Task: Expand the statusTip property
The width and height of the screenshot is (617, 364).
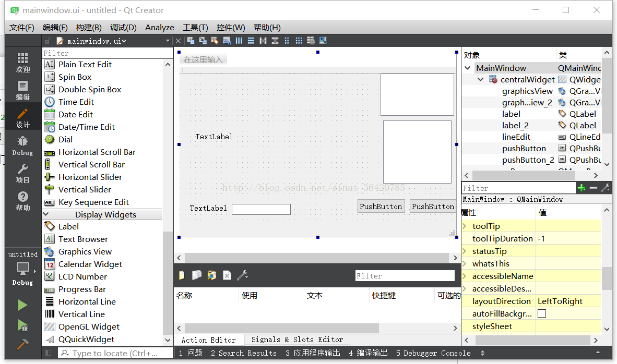Action: click(x=465, y=251)
